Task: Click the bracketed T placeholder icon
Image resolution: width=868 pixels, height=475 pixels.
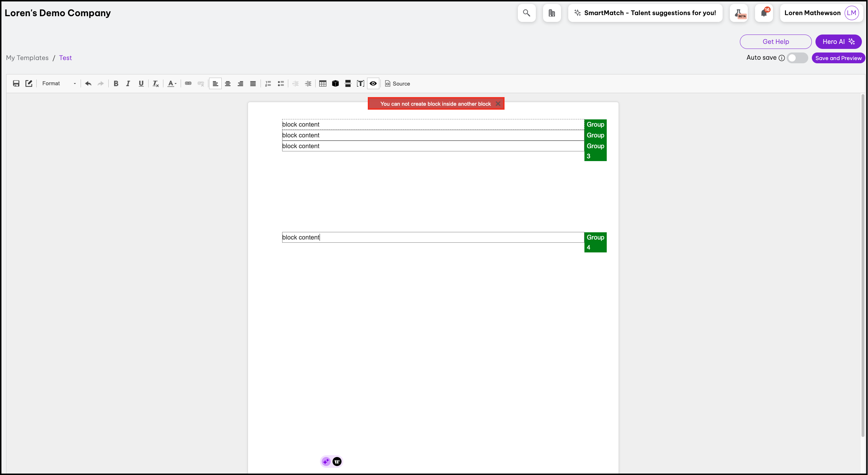Action: tap(360, 83)
